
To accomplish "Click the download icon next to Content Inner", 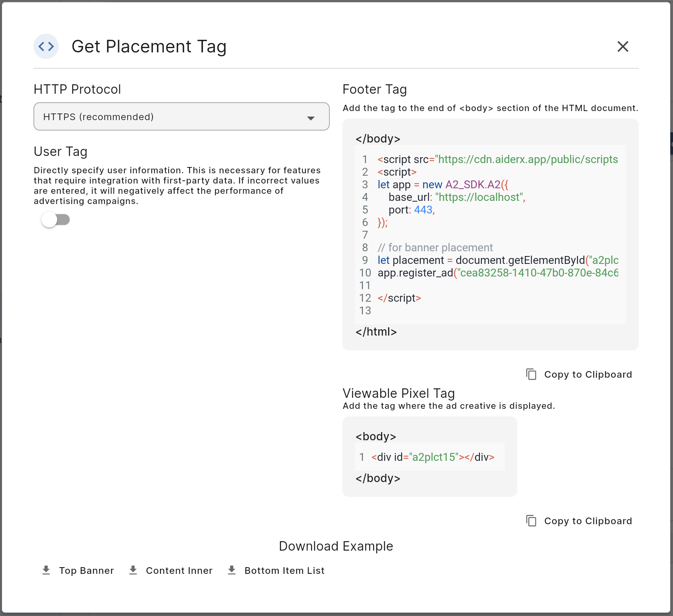I will (x=133, y=570).
